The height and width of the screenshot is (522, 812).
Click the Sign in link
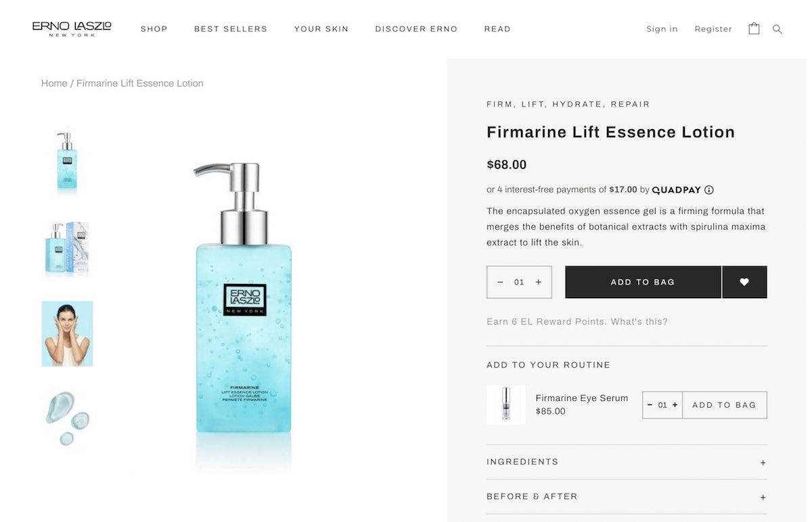click(662, 29)
